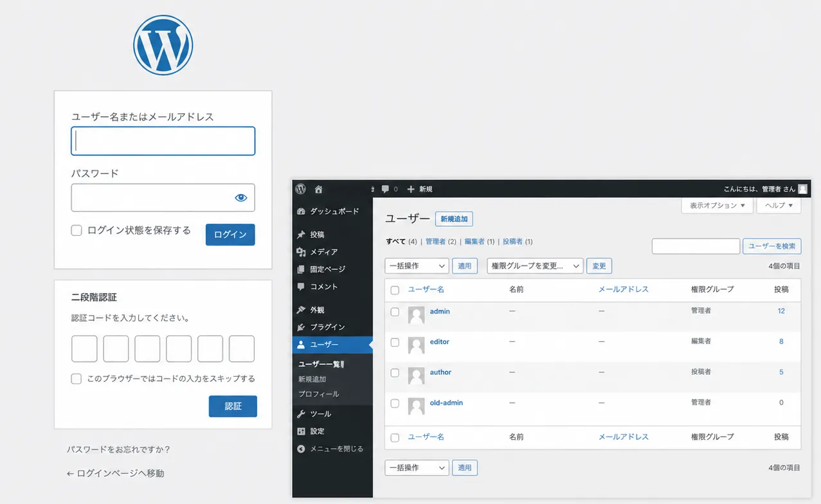Open プラグイン in the sidebar
The height and width of the screenshot is (504, 821).
point(332,327)
